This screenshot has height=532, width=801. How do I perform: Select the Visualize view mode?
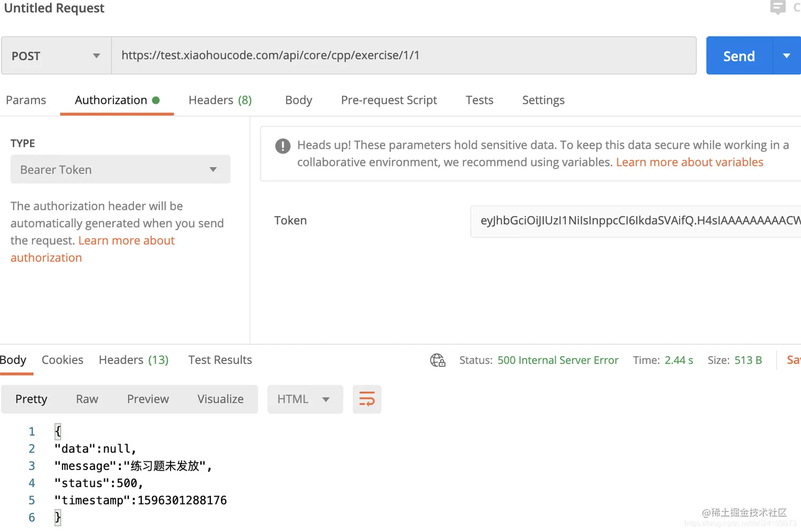coord(220,399)
